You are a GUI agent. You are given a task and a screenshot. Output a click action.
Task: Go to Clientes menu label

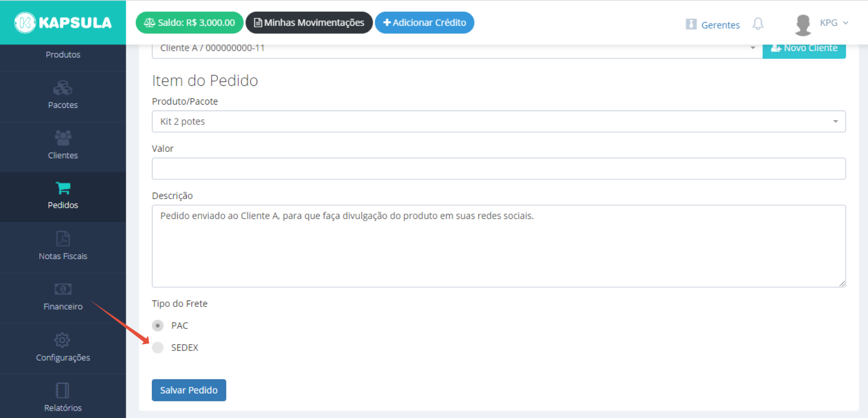63,155
